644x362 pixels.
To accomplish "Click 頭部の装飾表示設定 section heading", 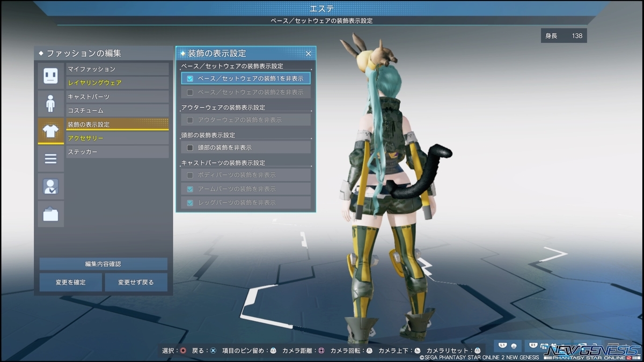I will 208,135.
